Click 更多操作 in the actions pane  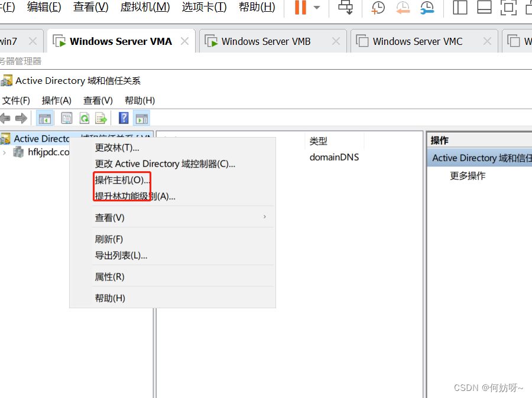468,176
